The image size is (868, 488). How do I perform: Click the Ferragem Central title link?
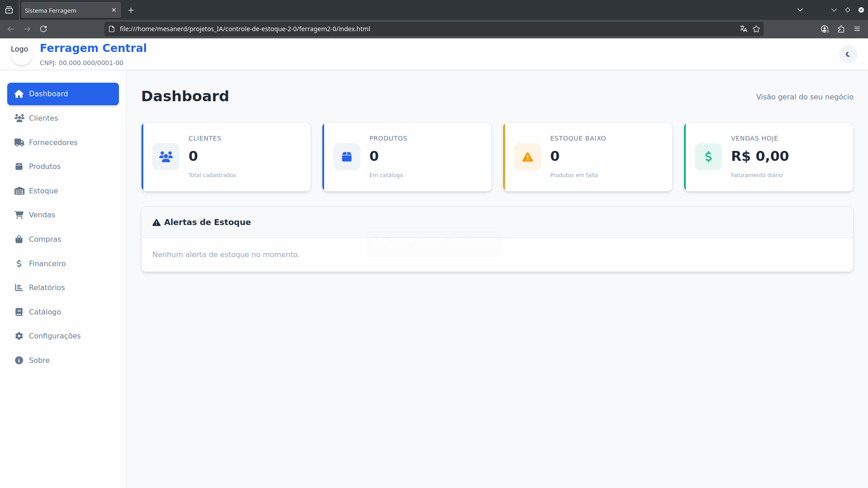pyautogui.click(x=93, y=48)
